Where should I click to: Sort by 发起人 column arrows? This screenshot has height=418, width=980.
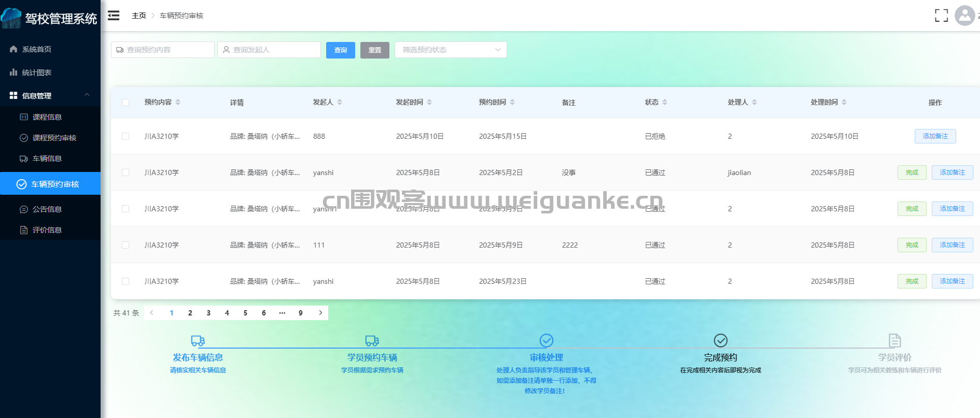tap(340, 102)
